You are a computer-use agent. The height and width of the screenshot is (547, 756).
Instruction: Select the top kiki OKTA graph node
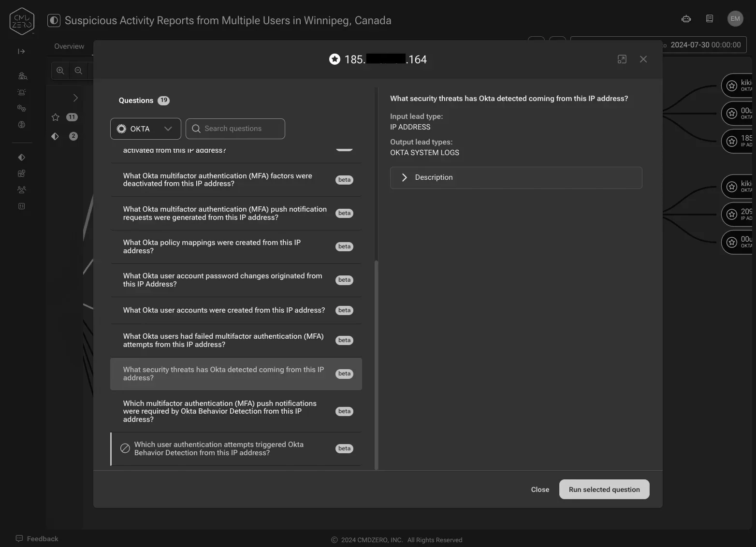(737, 85)
